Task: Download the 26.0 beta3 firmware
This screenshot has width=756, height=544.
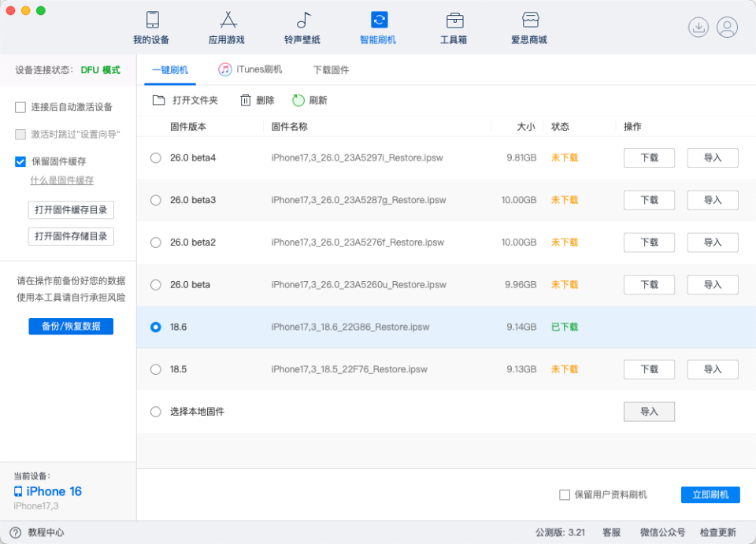Action: point(649,200)
